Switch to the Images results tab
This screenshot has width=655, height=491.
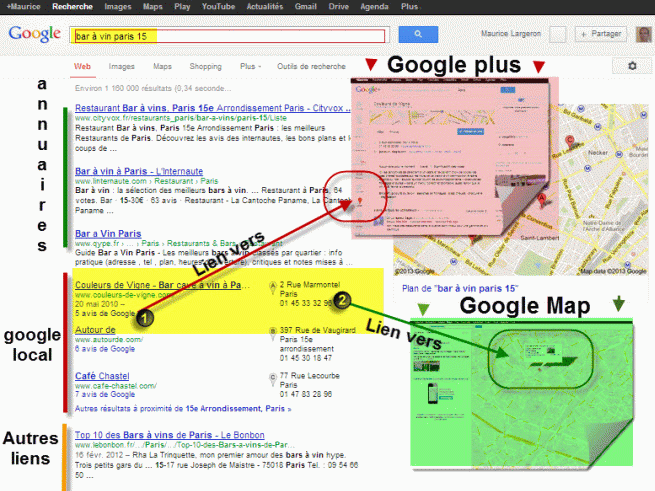click(x=122, y=66)
